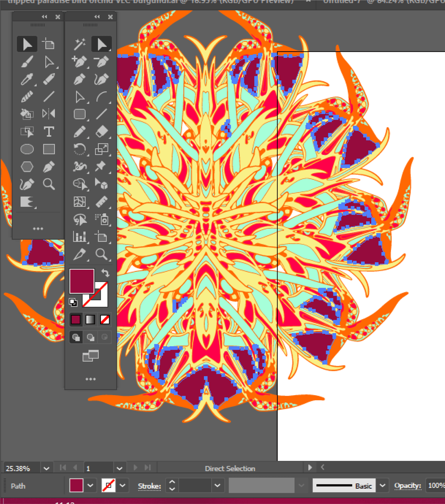Open the Stroke panel via Stroke label
Screen dimensions: 445x504
tap(149, 486)
